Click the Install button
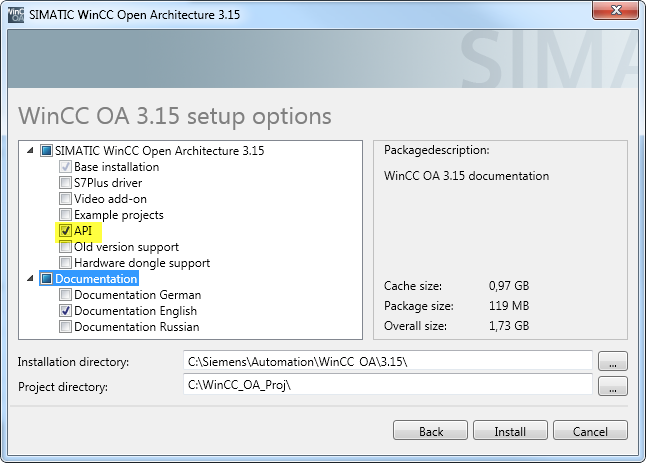Image resolution: width=646 pixels, height=463 pixels. (510, 430)
